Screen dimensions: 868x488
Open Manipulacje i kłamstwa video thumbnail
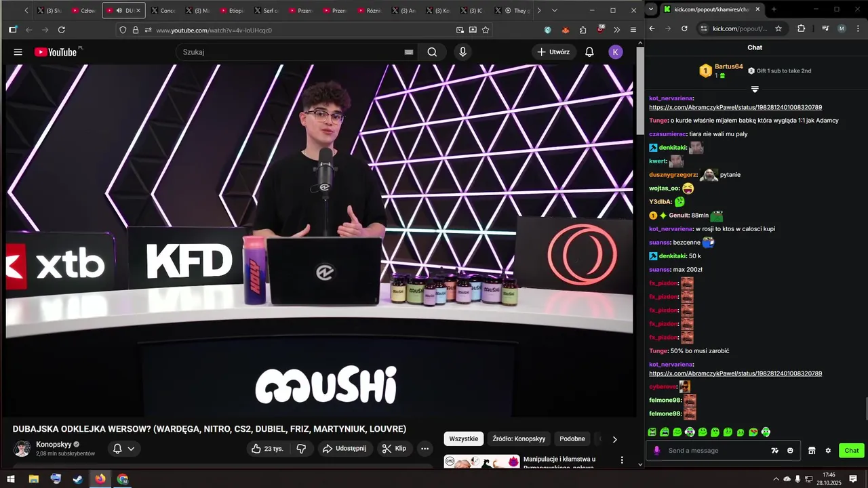click(481, 462)
